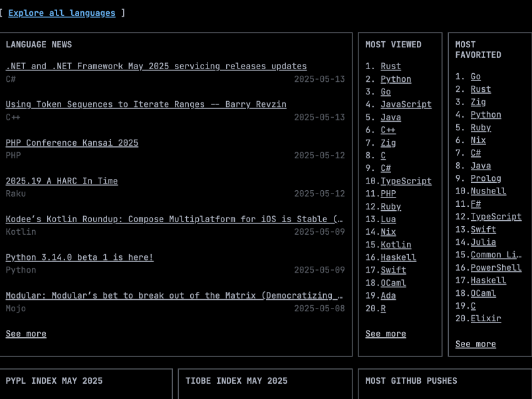Read Using Token Sequences to Iterate Ranges article
Screen dimensions: 532x399
[146, 104]
